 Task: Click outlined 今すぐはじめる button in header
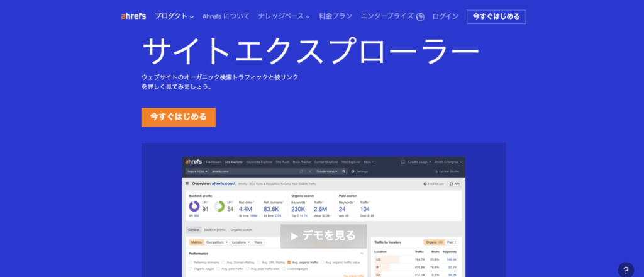click(x=496, y=16)
